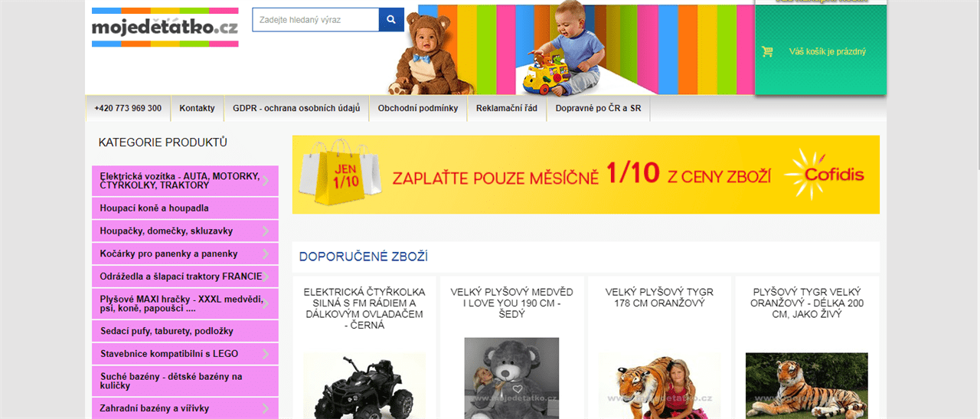
Task: Expand Stavebnice kompatibilní s LEGO arrow
Action: pyautogui.click(x=266, y=354)
